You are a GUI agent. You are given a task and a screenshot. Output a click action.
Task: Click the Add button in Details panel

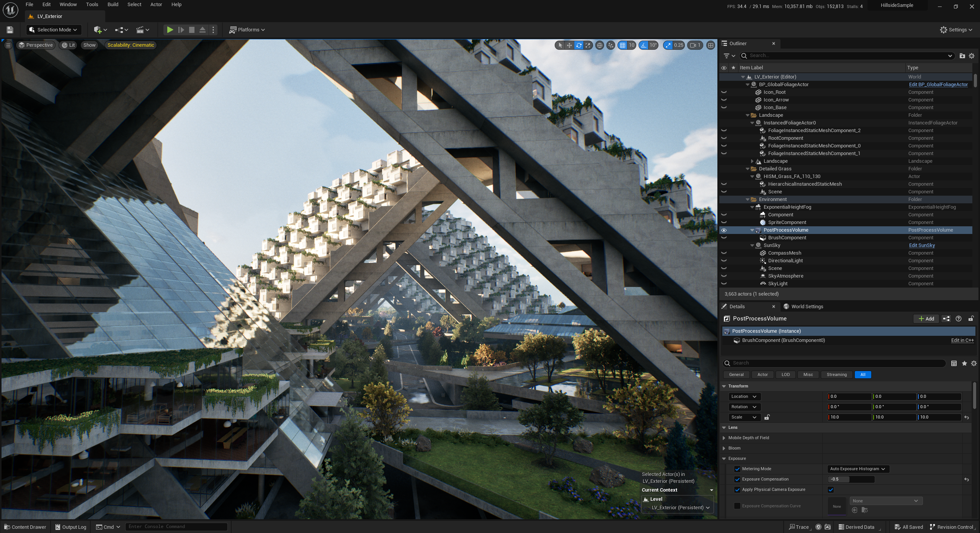[926, 318]
